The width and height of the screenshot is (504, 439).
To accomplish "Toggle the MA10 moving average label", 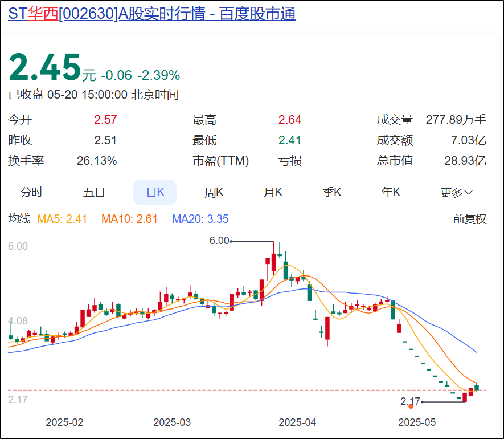I will click(x=129, y=219).
